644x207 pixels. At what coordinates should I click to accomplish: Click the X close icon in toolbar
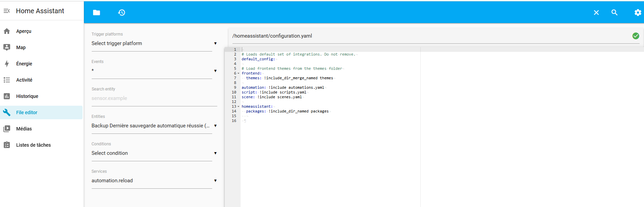point(596,13)
